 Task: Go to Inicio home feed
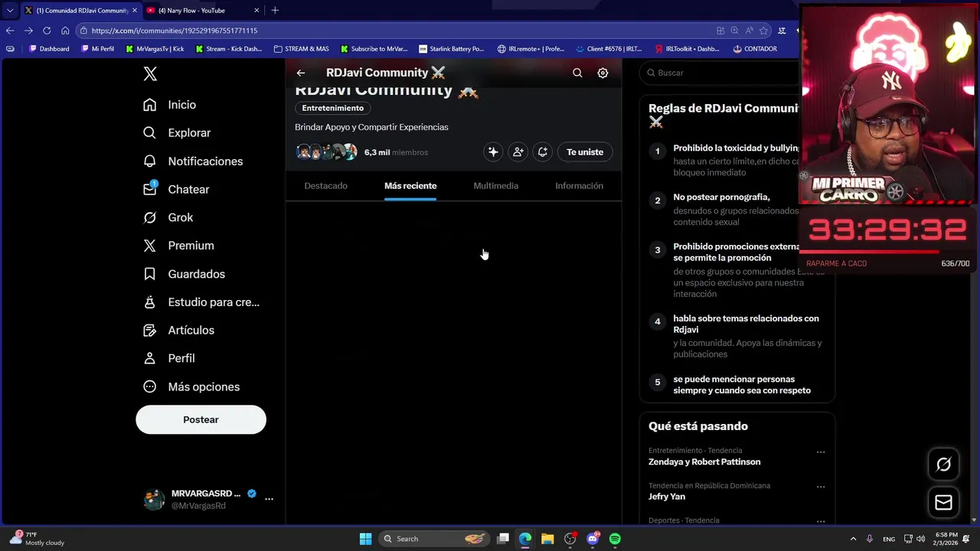point(170,105)
